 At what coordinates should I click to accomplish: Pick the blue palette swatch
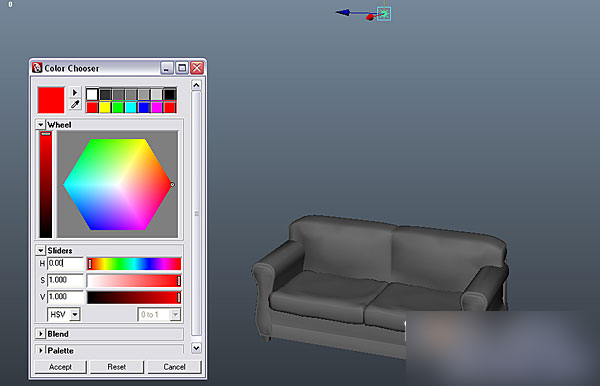tap(144, 107)
